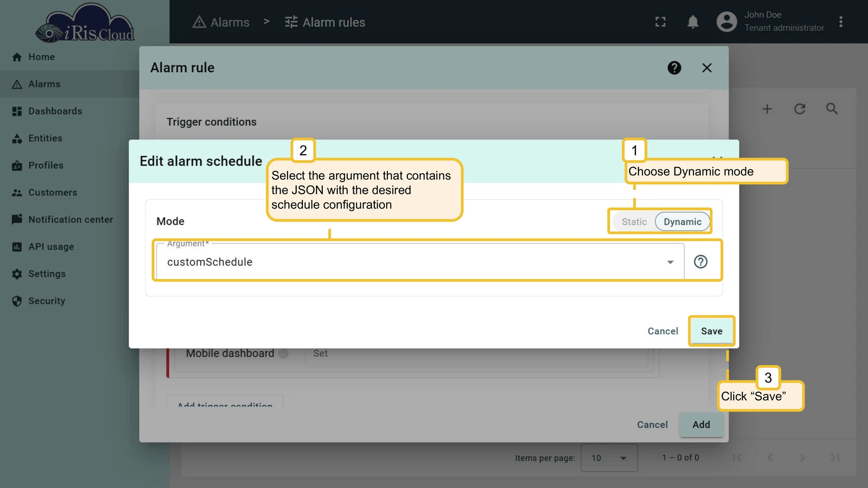Click Alarms breadcrumb in top bar
Viewport: 868px width, 488px height.
[x=221, y=22]
